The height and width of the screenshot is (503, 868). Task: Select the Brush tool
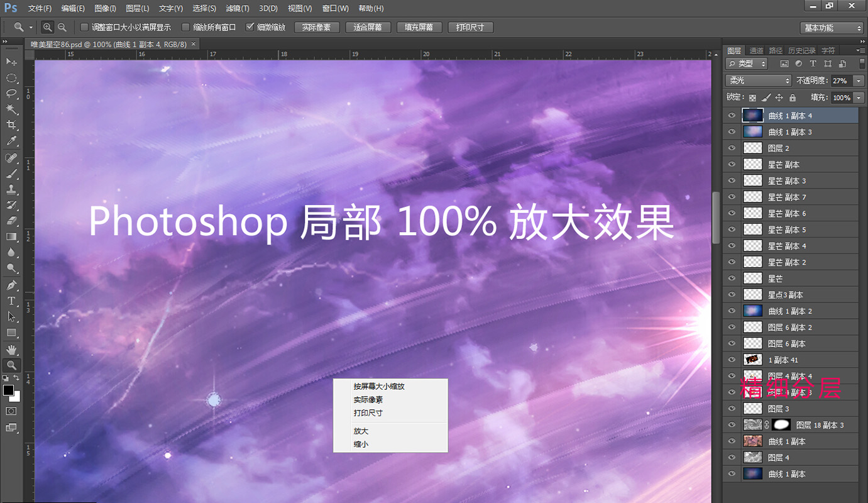(x=11, y=174)
